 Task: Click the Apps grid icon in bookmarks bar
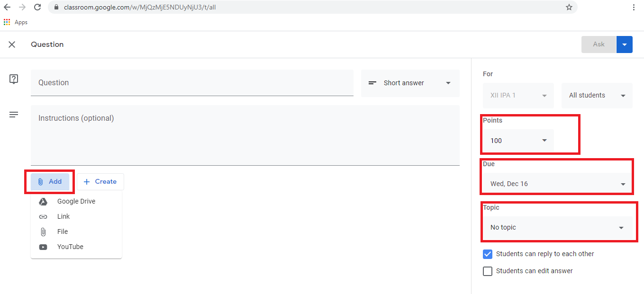tap(7, 22)
